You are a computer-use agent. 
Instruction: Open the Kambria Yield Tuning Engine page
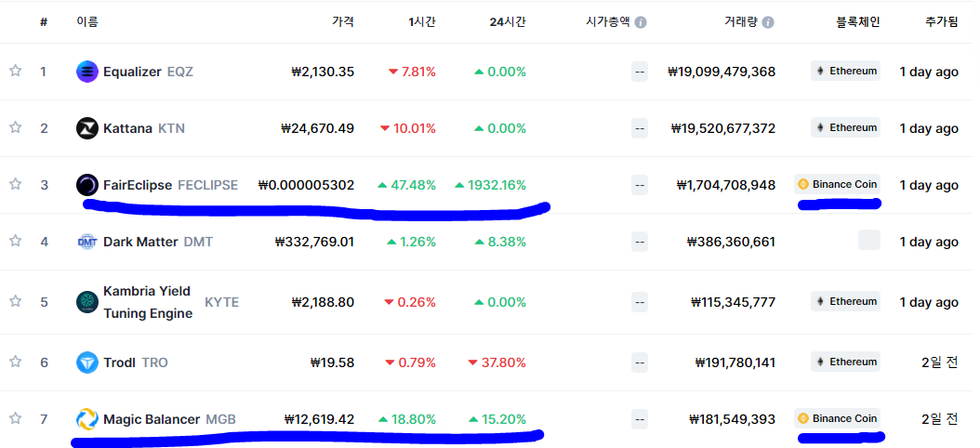click(x=148, y=302)
